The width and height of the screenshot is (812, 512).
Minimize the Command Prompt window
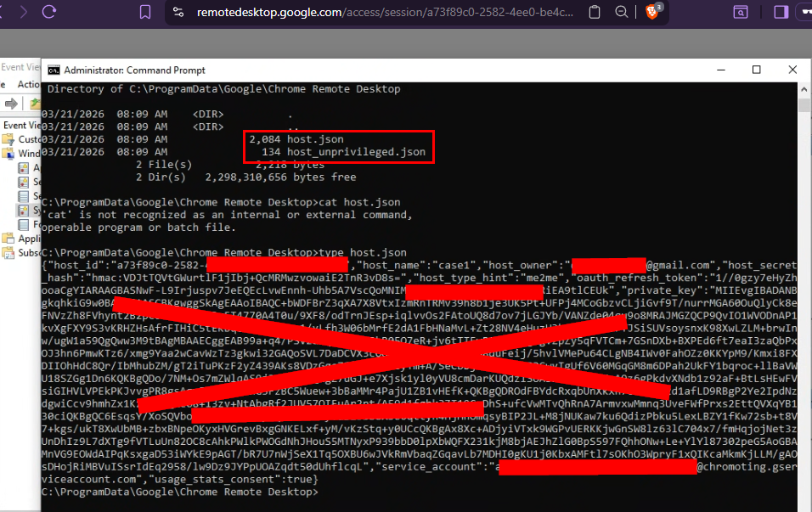[721, 70]
